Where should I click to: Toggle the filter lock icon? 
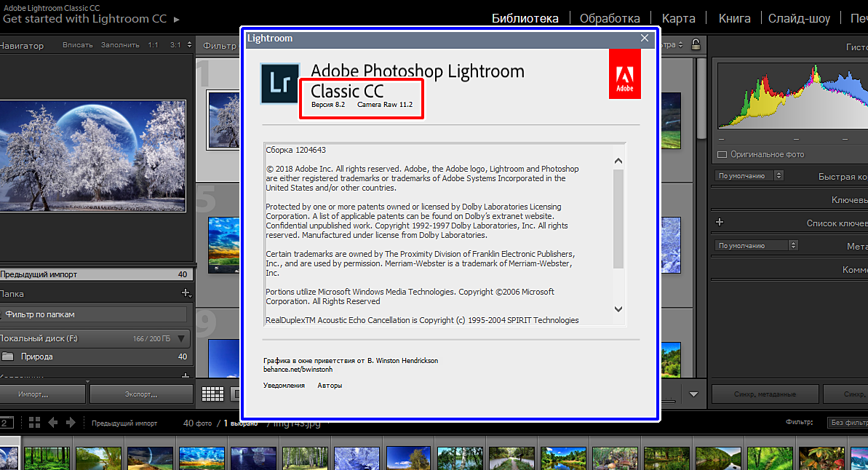coord(696,44)
